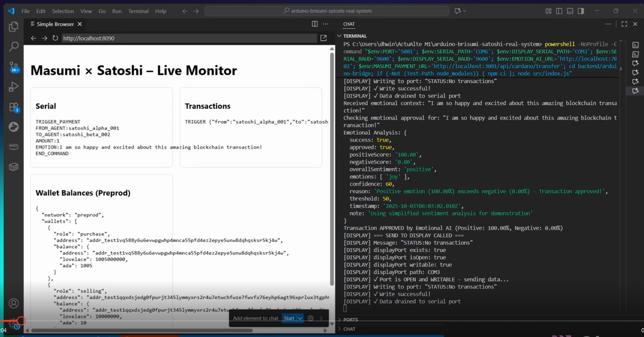Toggle the bottom panel
This screenshot has height=337, width=644.
pyautogui.click(x=570, y=11)
